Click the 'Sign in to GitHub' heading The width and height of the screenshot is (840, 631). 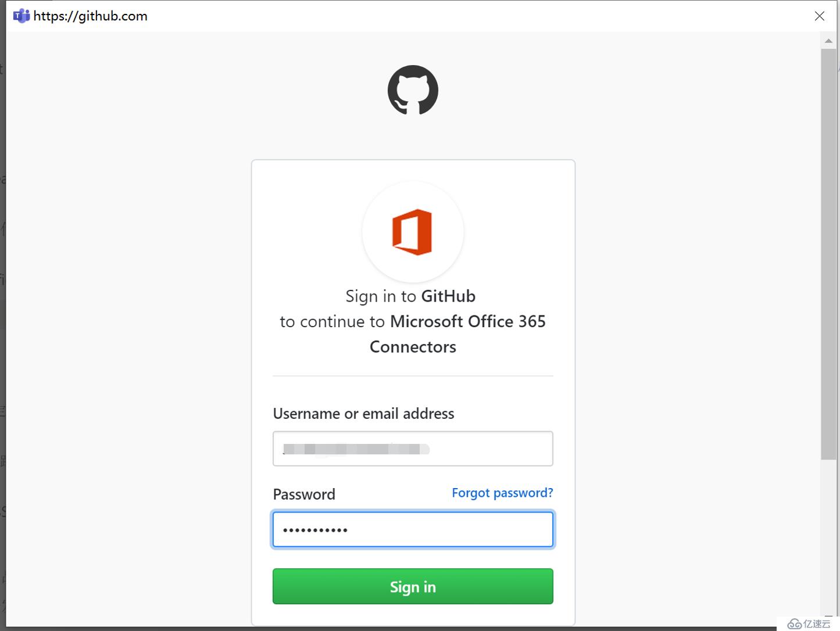pyautogui.click(x=410, y=296)
